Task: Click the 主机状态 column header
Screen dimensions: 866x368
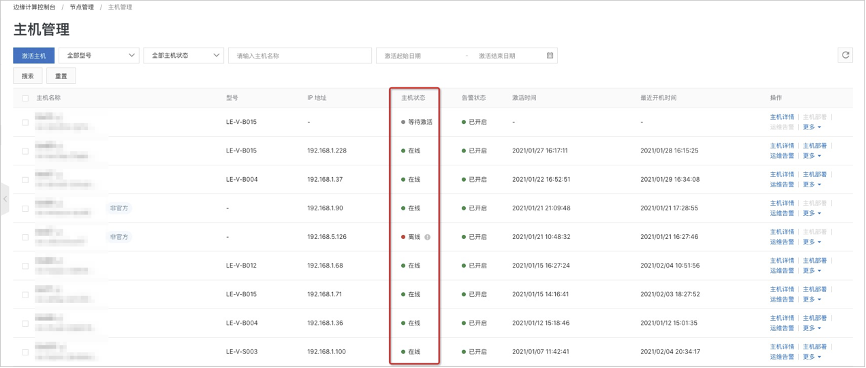Action: pos(413,98)
